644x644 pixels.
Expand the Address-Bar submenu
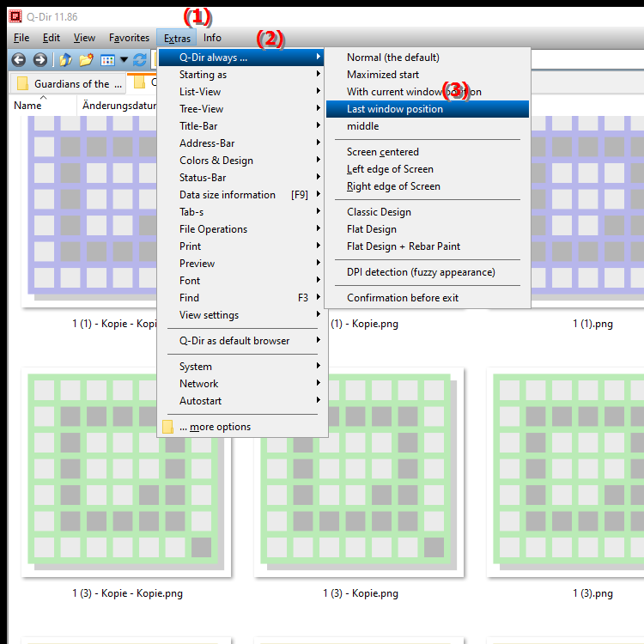(x=241, y=143)
